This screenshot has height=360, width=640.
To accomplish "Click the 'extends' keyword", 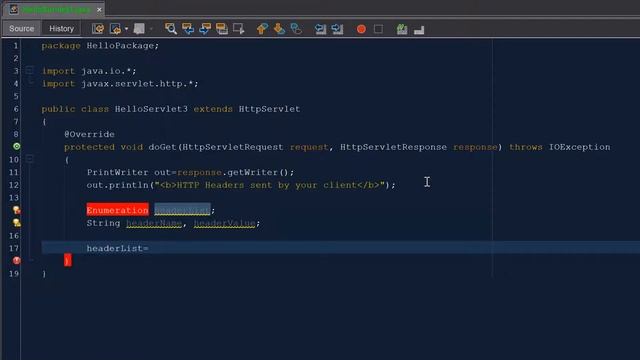I will tap(213, 109).
